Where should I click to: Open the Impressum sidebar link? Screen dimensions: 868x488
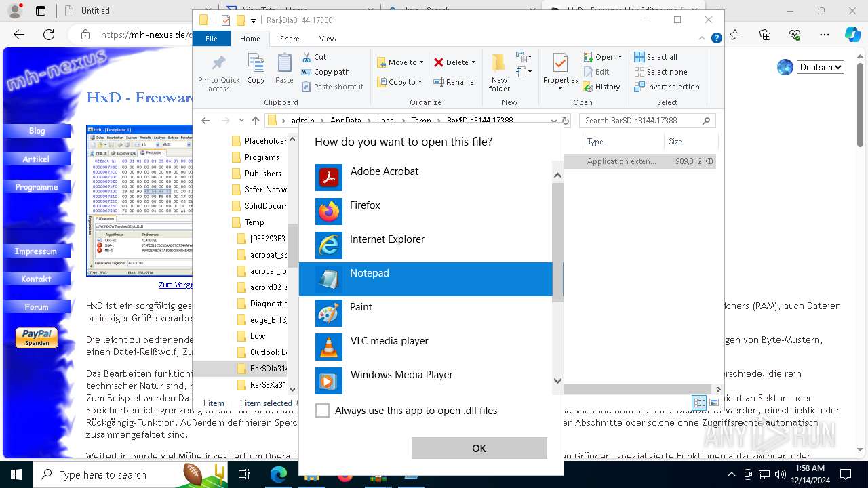(x=37, y=251)
